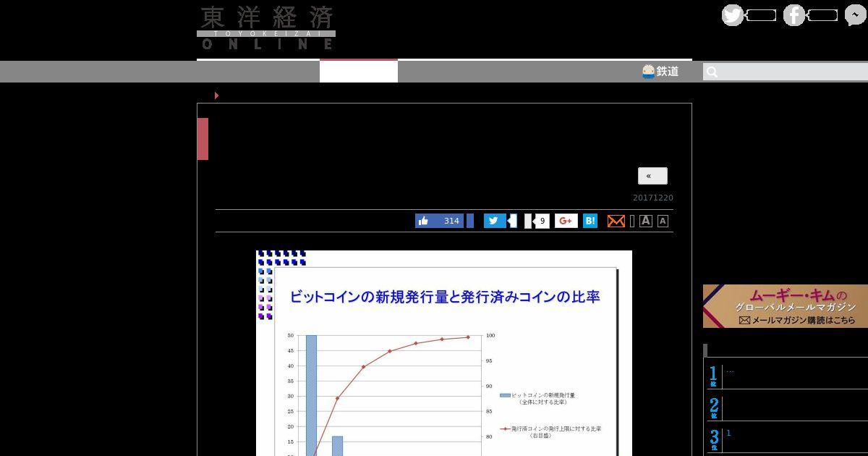Click the Facebook share box next to Like
Screen dimensions: 868x456
click(470, 221)
